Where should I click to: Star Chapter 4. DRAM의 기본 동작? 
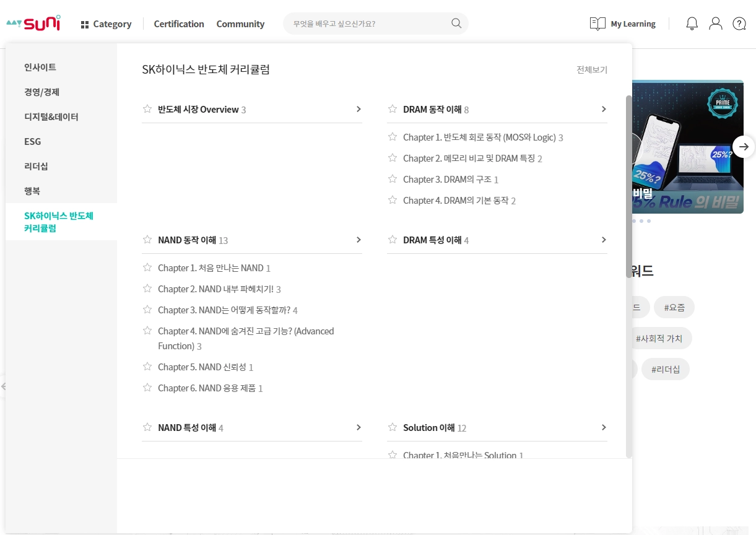pyautogui.click(x=393, y=200)
